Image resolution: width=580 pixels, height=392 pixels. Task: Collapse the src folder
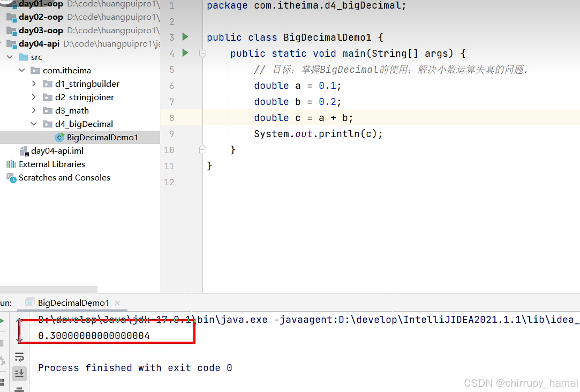click(x=10, y=57)
